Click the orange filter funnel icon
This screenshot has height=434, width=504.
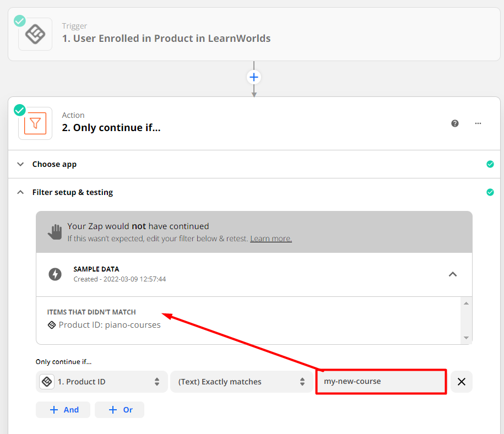click(35, 123)
